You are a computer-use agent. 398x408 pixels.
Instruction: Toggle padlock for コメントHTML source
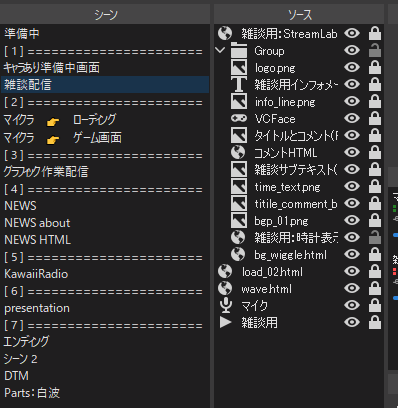375,152
